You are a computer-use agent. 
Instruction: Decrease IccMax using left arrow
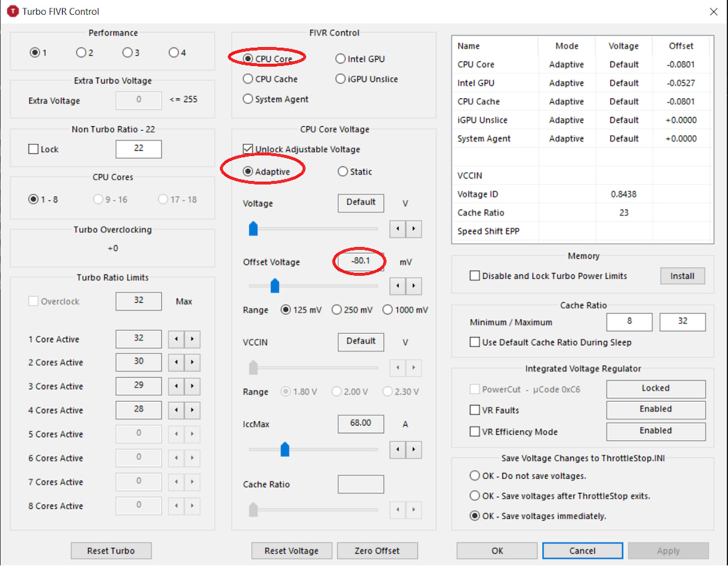pos(397,450)
